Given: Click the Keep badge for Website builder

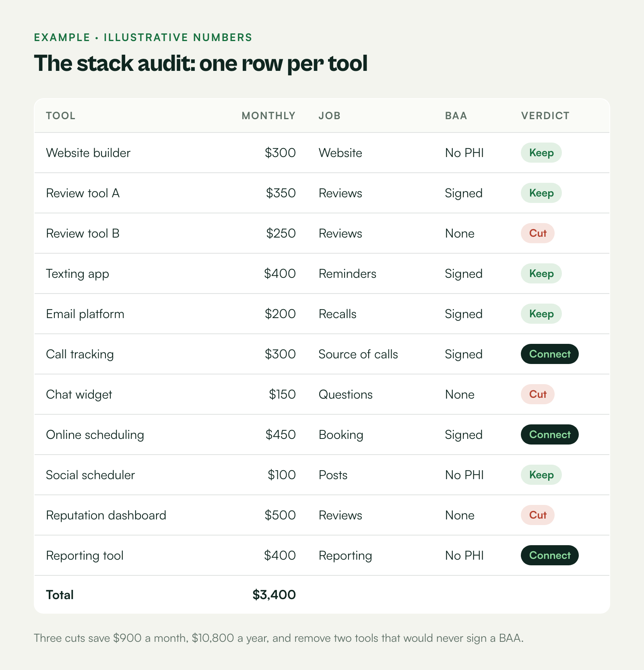Looking at the screenshot, I should tap(541, 153).
